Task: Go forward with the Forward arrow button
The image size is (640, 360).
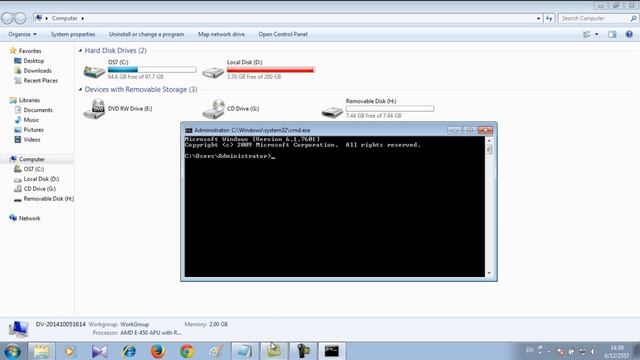Action: coord(20,18)
